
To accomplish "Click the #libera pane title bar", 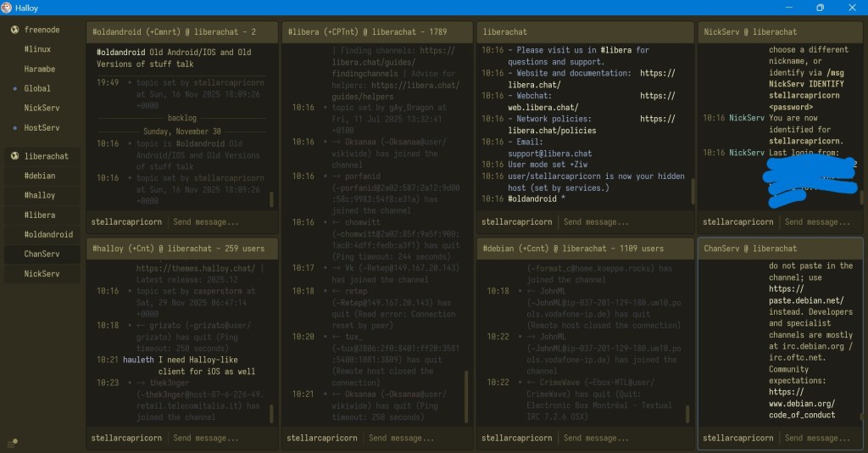I will click(x=377, y=32).
